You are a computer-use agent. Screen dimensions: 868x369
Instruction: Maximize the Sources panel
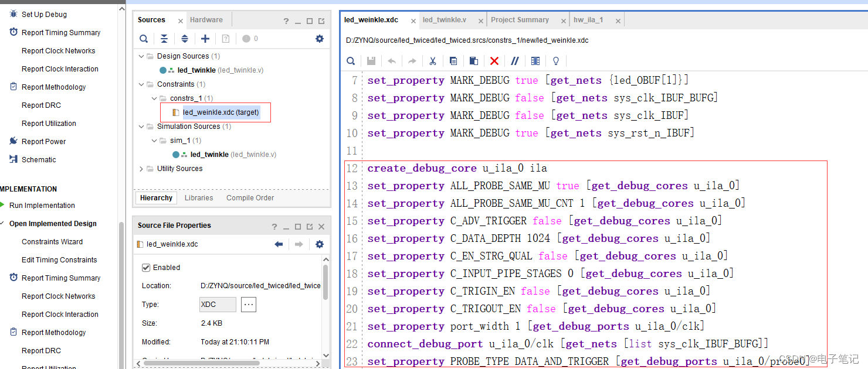pyautogui.click(x=310, y=21)
